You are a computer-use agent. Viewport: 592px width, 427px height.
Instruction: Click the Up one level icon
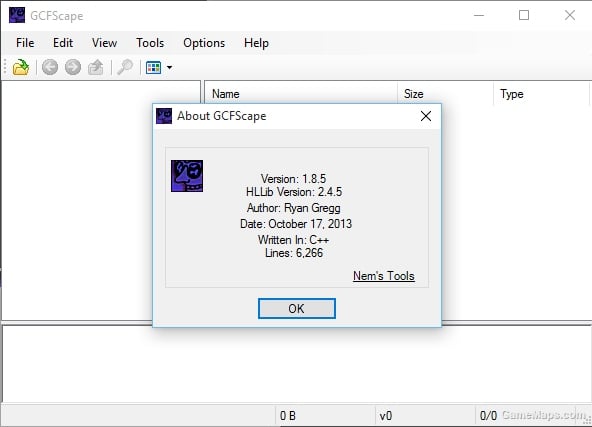click(x=96, y=68)
